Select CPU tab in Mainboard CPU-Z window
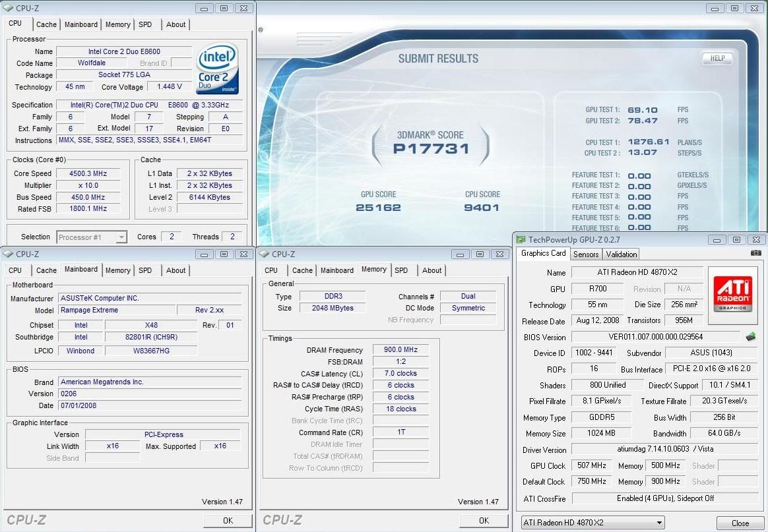The height and width of the screenshot is (532, 768). coord(15,270)
